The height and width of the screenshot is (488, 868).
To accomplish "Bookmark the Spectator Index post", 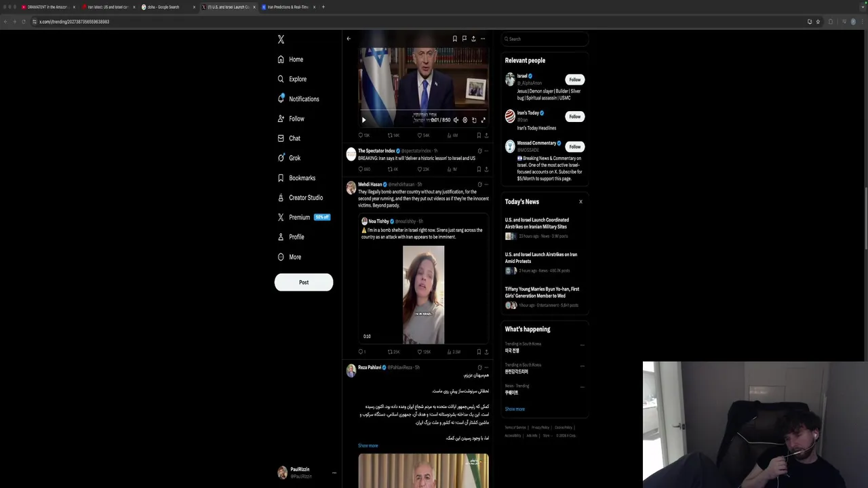I will click(479, 169).
